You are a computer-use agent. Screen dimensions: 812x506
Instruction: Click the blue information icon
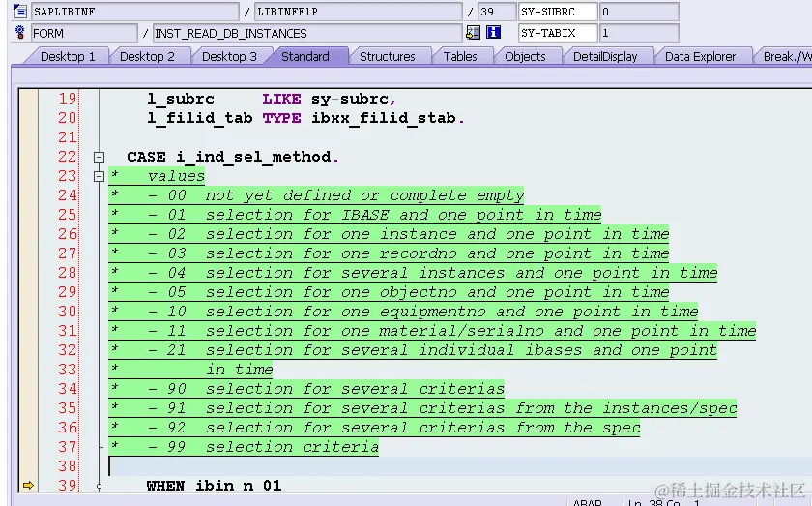tap(493, 33)
